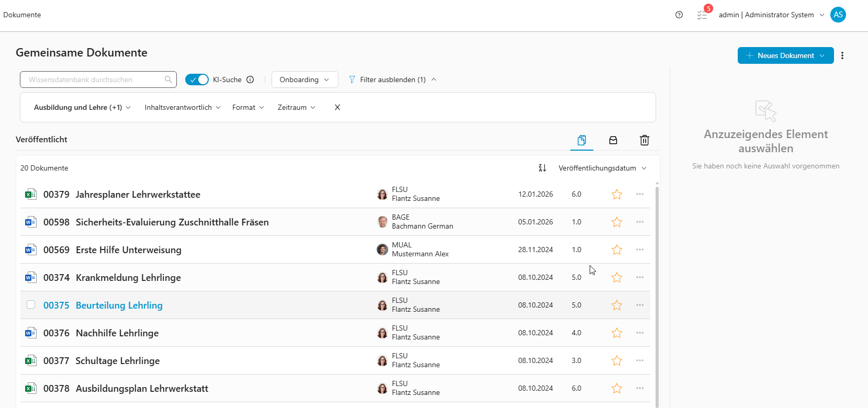Favorite Jahresplaner Lehrwerkstattee with star
Screen dimensions: 868x408
pyautogui.click(x=617, y=195)
